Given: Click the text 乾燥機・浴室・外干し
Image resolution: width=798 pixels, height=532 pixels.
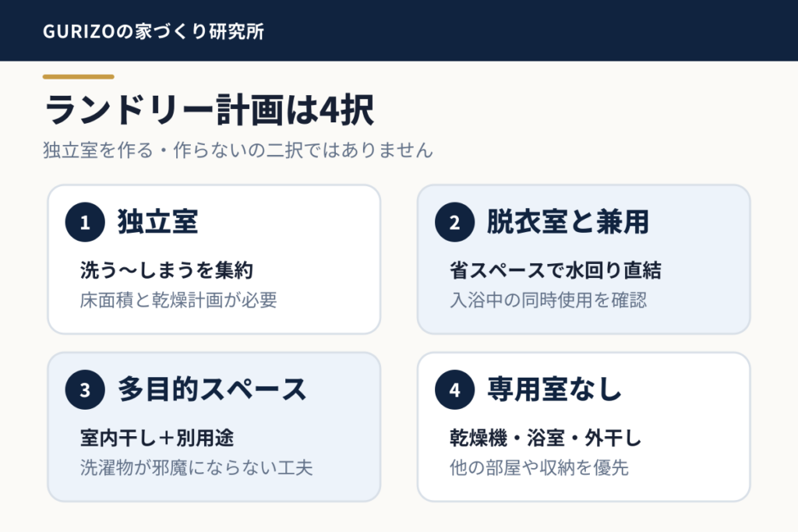Looking at the screenshot, I should coord(546,438).
